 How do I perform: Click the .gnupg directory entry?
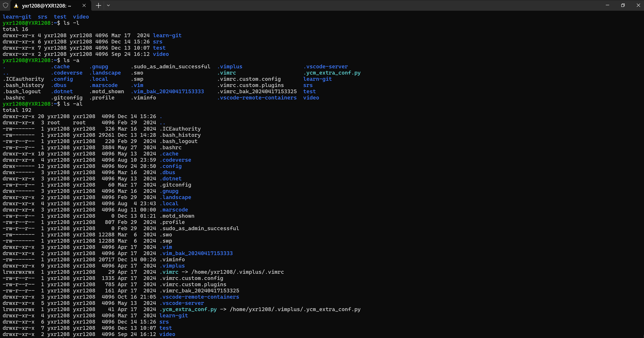[x=99, y=66]
